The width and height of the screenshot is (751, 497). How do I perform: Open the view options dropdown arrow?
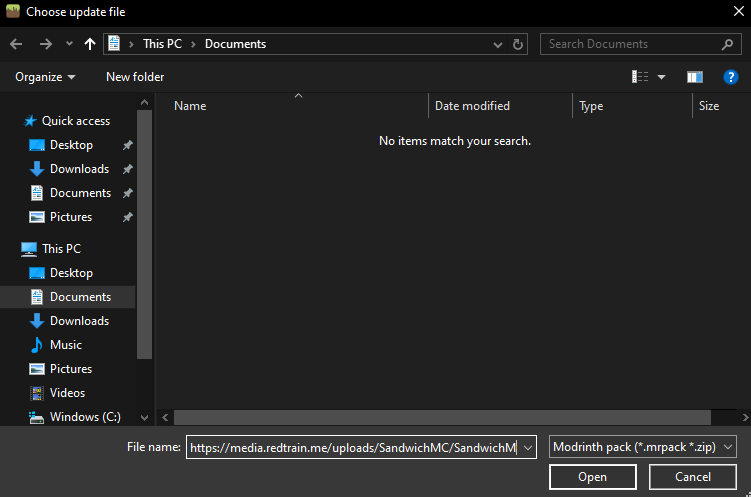tap(661, 77)
